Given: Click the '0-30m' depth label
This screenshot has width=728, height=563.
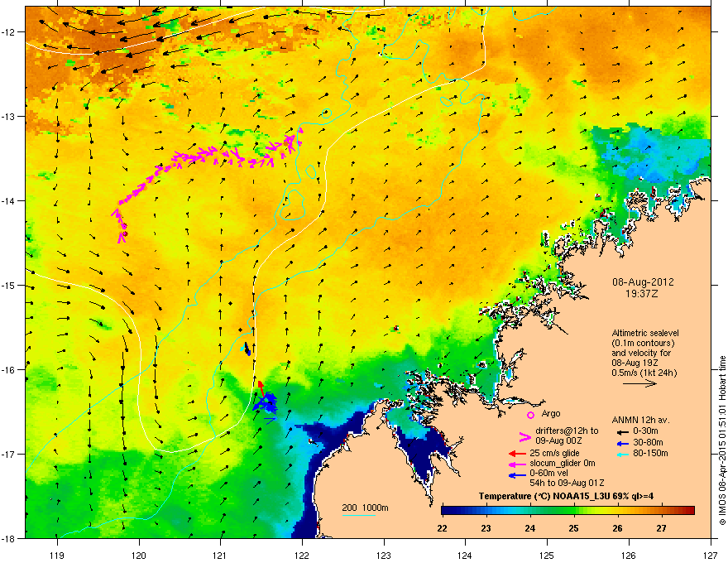Looking at the screenshot, I should [x=645, y=431].
